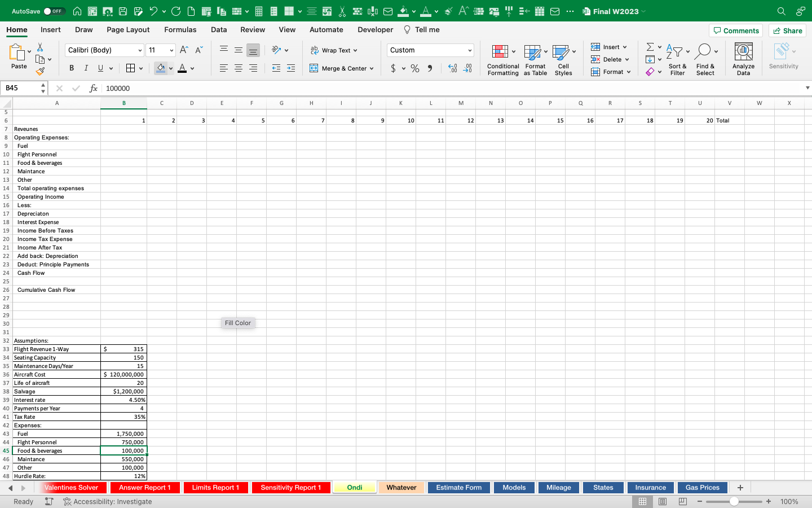The height and width of the screenshot is (508, 812).
Task: Click the Save icon in title bar
Action: pos(123,11)
